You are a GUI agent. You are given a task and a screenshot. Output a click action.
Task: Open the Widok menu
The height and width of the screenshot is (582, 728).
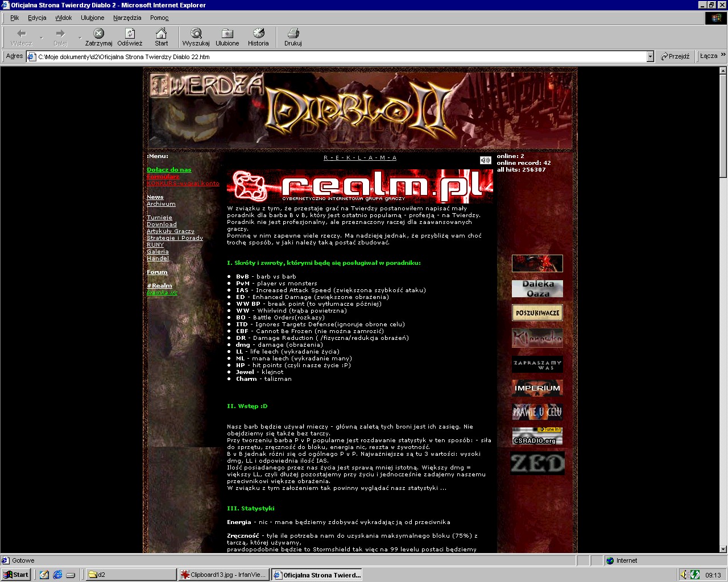(x=63, y=18)
